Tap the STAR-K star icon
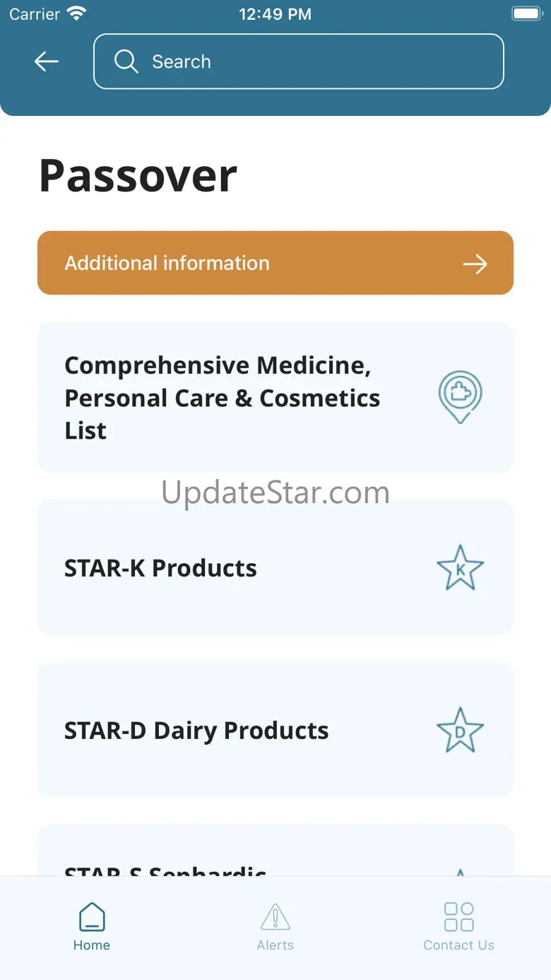The width and height of the screenshot is (551, 980). click(x=460, y=567)
